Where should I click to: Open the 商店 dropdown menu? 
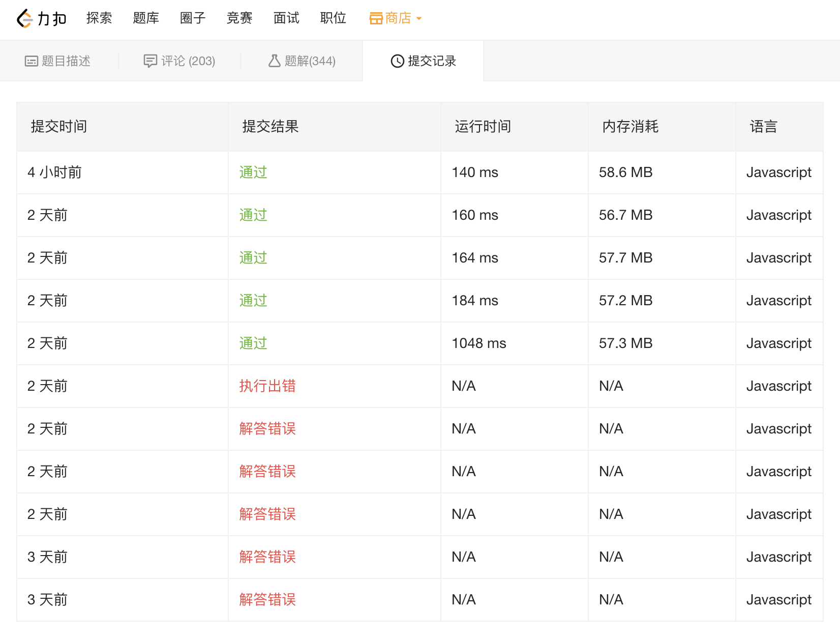pyautogui.click(x=399, y=18)
